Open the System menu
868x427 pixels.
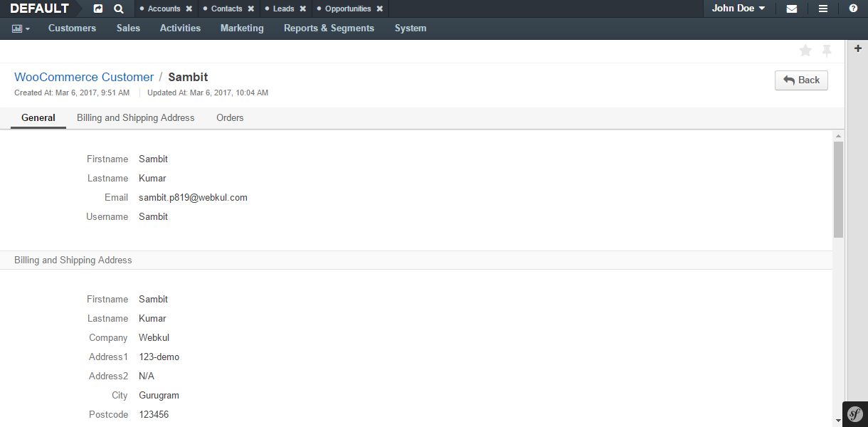point(411,28)
